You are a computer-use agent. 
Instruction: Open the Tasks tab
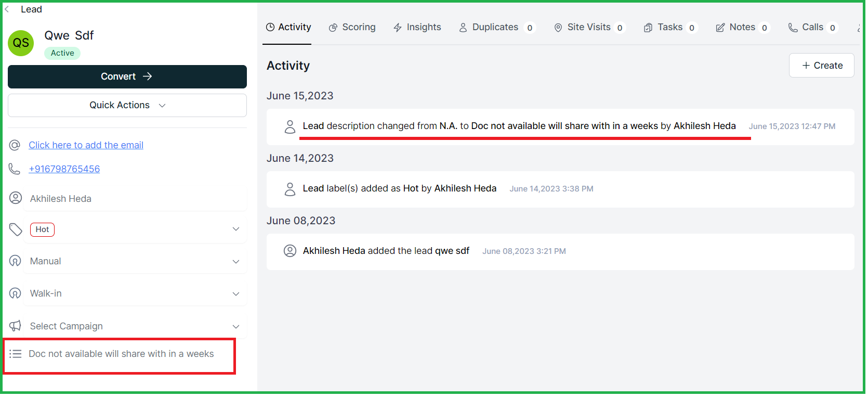click(x=670, y=27)
